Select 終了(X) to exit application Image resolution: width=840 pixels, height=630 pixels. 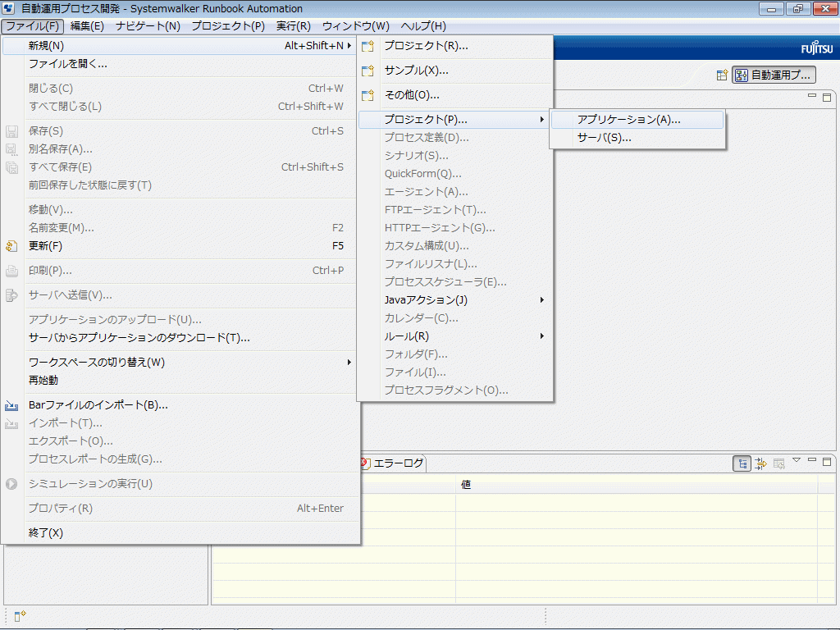click(46, 533)
